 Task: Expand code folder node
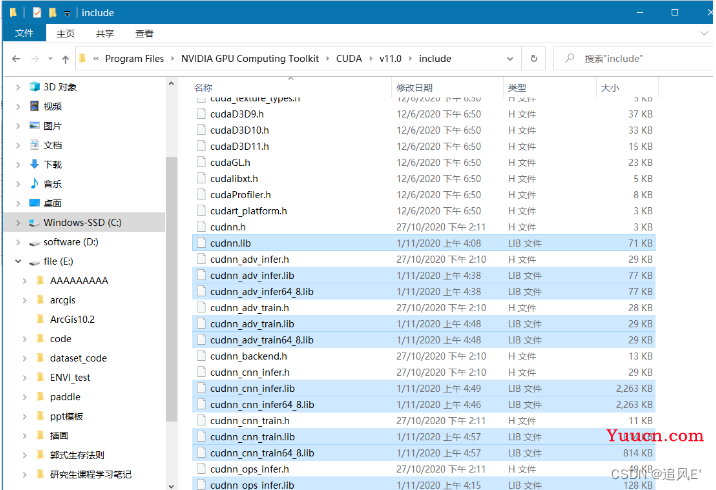pyautogui.click(x=25, y=339)
